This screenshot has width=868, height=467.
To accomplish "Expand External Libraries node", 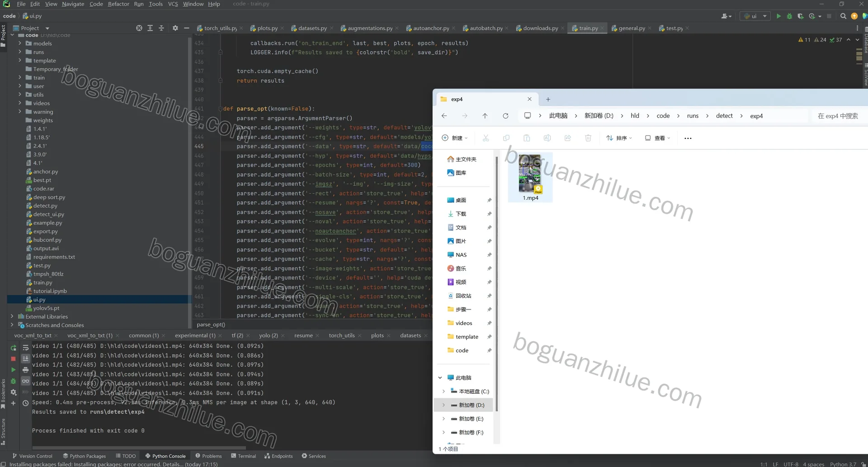I will click(x=12, y=317).
